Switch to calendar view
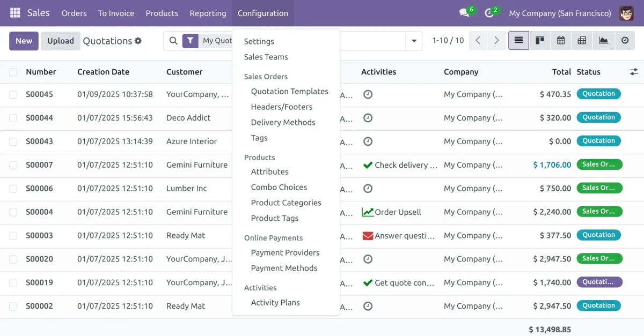Viewport: 644px width, 336px height. click(x=561, y=40)
